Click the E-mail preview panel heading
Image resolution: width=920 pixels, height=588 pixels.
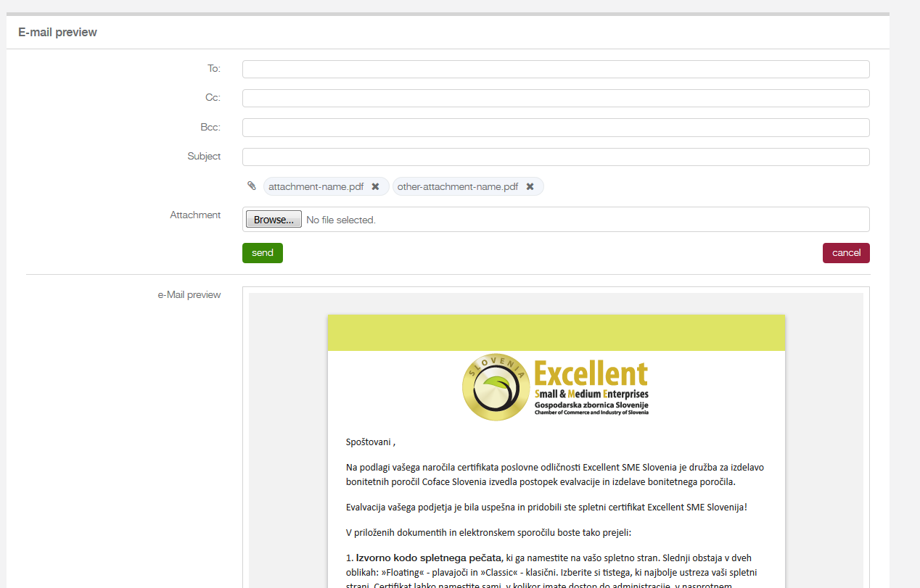57,32
